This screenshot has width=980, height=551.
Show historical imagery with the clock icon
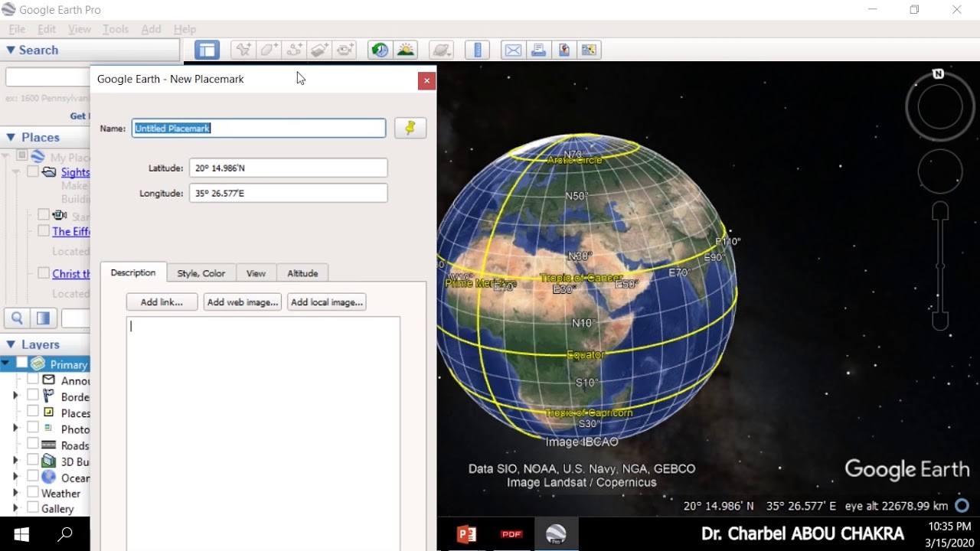pos(380,51)
